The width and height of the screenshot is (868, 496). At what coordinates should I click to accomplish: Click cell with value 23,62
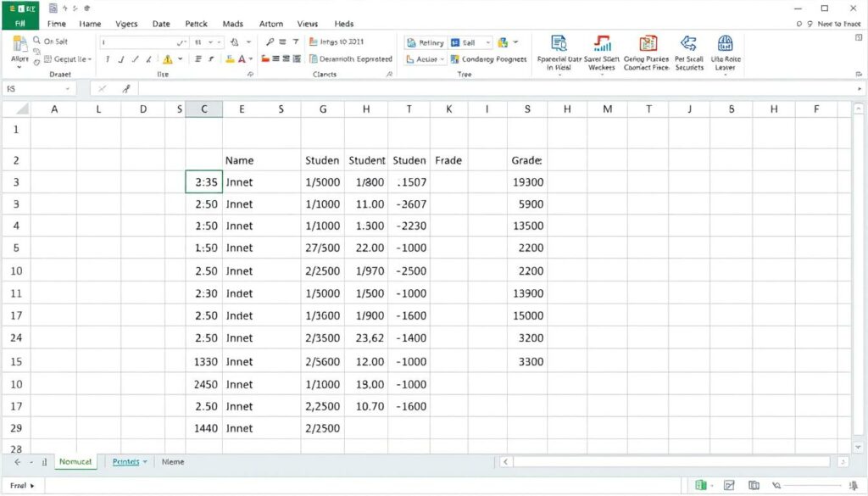point(366,337)
